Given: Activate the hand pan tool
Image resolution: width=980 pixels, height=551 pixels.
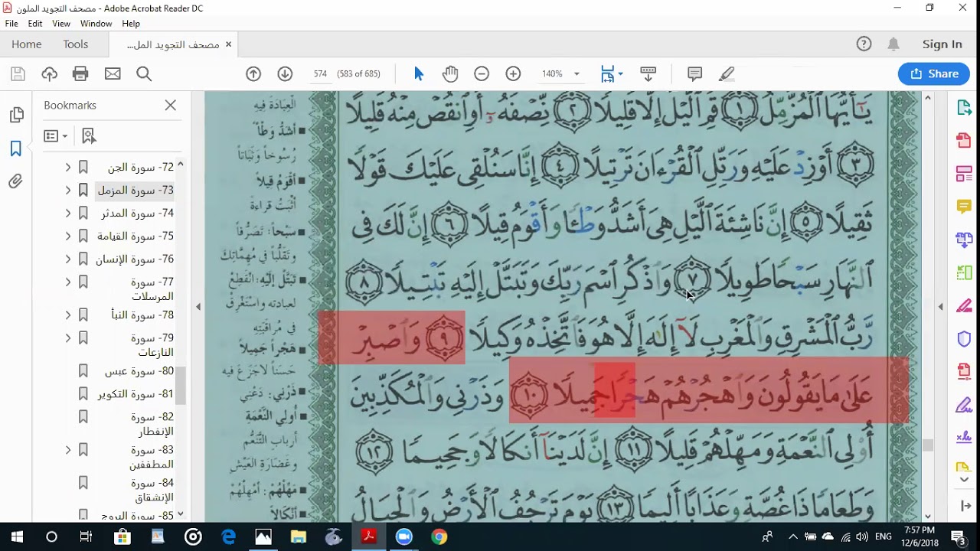Looking at the screenshot, I should pyautogui.click(x=450, y=74).
